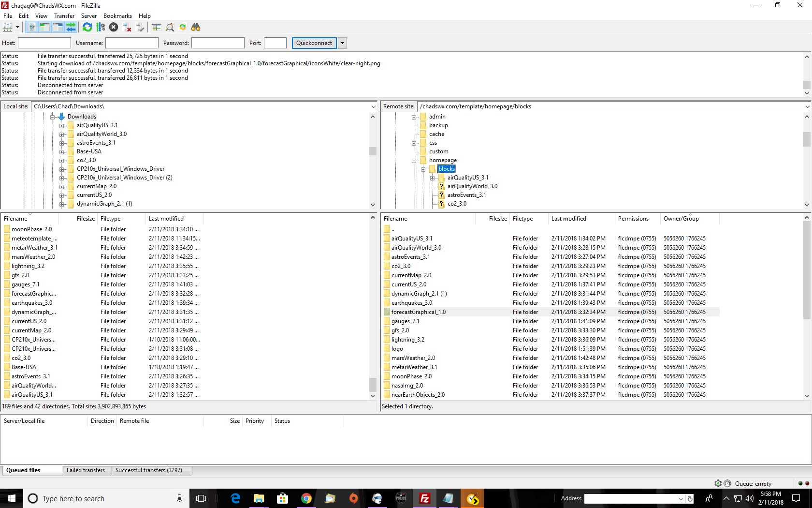
Task: Select co2_3.0 in remote tree
Action: (457, 204)
